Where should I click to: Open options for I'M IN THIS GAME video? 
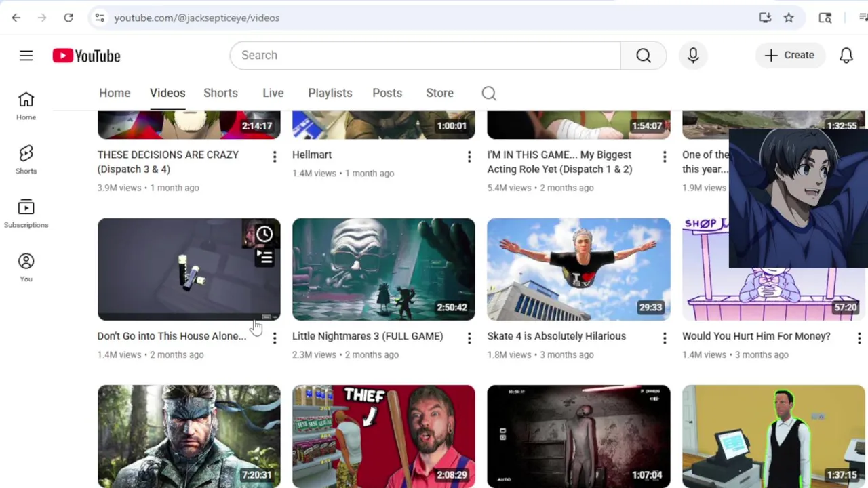click(664, 157)
